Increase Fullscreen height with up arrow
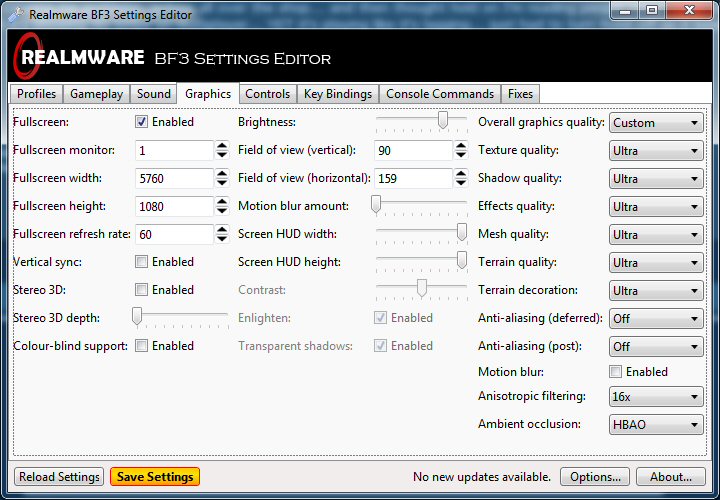The width and height of the screenshot is (720, 500). pos(222,202)
